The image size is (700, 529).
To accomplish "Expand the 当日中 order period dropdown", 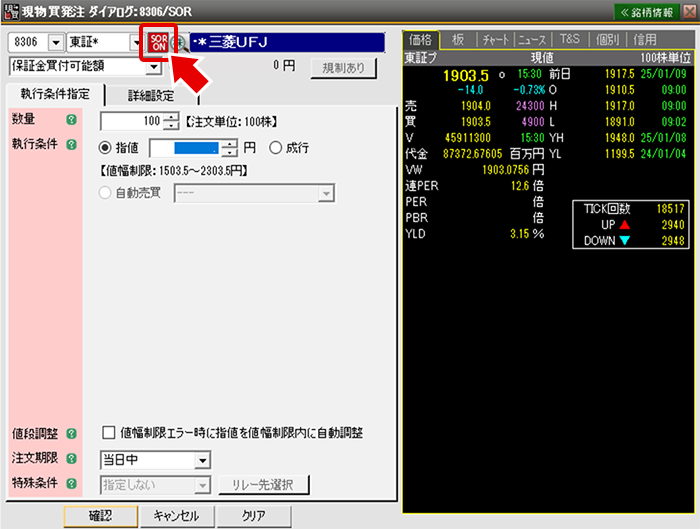I will pos(202,460).
